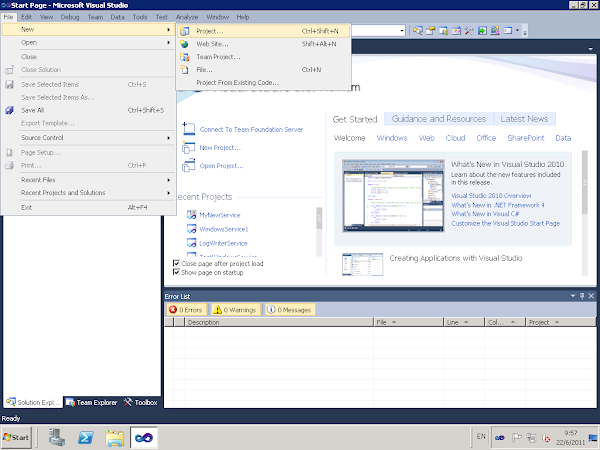Open dropdown arrow beside Command Window icon
Image resolution: width=600 pixels, height=450 pixels.
(518, 31)
